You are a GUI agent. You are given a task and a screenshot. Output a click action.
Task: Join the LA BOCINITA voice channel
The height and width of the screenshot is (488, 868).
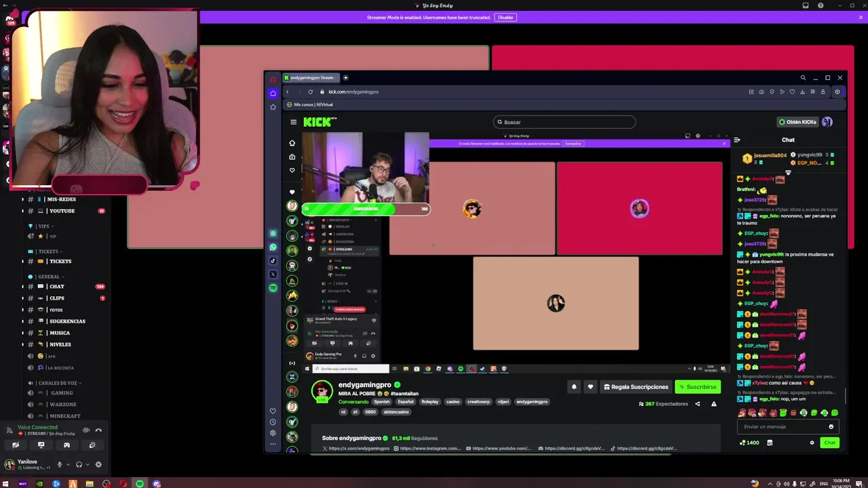click(62, 367)
